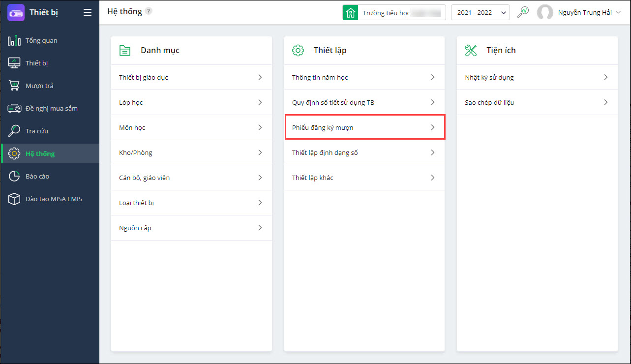Go to Mượn trả cart icon
This screenshot has width=631, height=364.
[14, 86]
